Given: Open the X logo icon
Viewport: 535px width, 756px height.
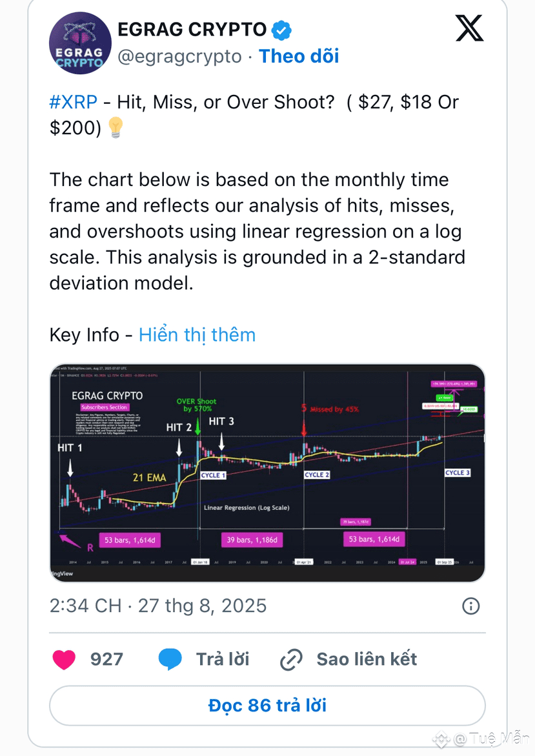Looking at the screenshot, I should pos(469,28).
